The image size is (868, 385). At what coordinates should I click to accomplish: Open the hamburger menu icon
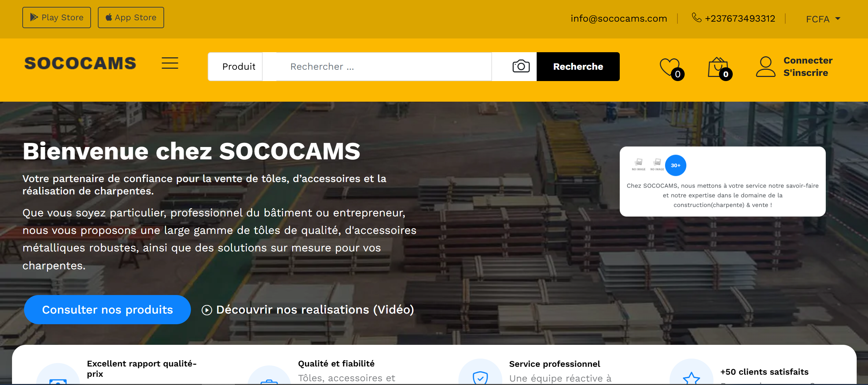[170, 63]
